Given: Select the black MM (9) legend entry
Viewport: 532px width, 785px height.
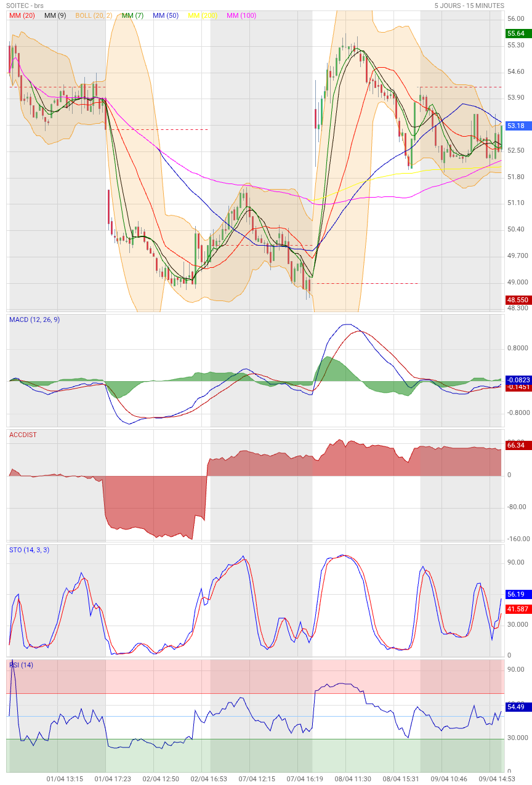Looking at the screenshot, I should tap(55, 15).
